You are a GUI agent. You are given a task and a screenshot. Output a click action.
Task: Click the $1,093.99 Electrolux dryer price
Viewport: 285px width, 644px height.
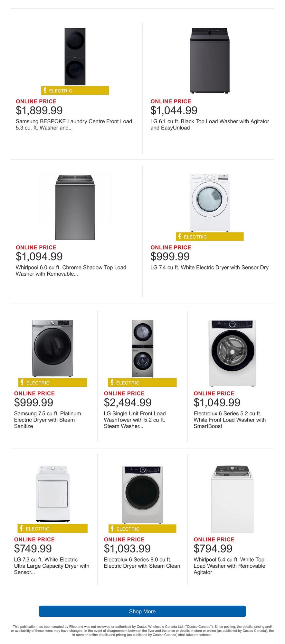127,548
